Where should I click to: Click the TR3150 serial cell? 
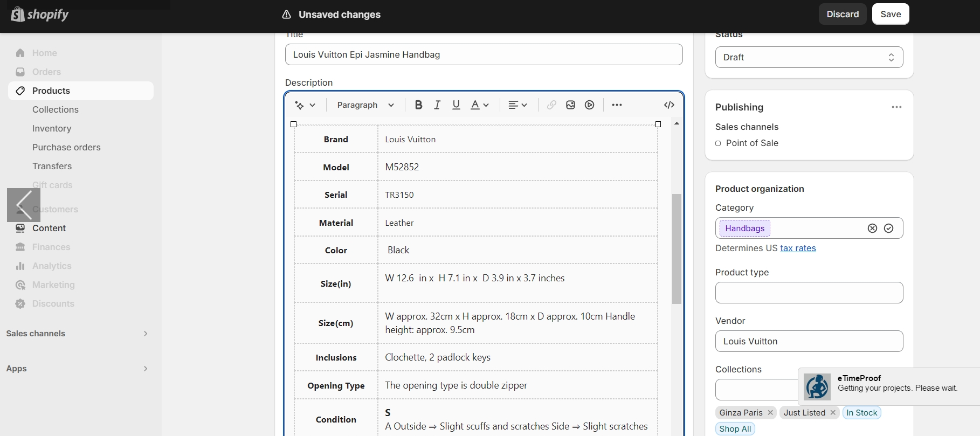[x=517, y=195]
